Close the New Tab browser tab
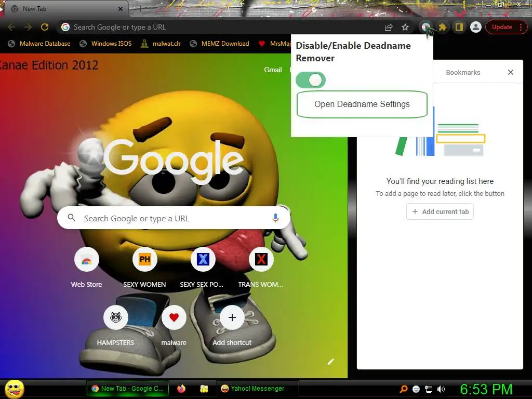The height and width of the screenshot is (399, 532). pos(121,9)
